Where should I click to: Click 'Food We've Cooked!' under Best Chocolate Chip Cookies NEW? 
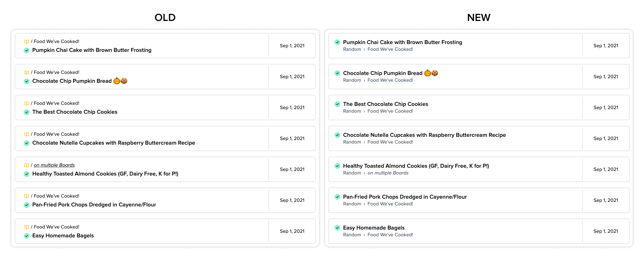coord(390,111)
